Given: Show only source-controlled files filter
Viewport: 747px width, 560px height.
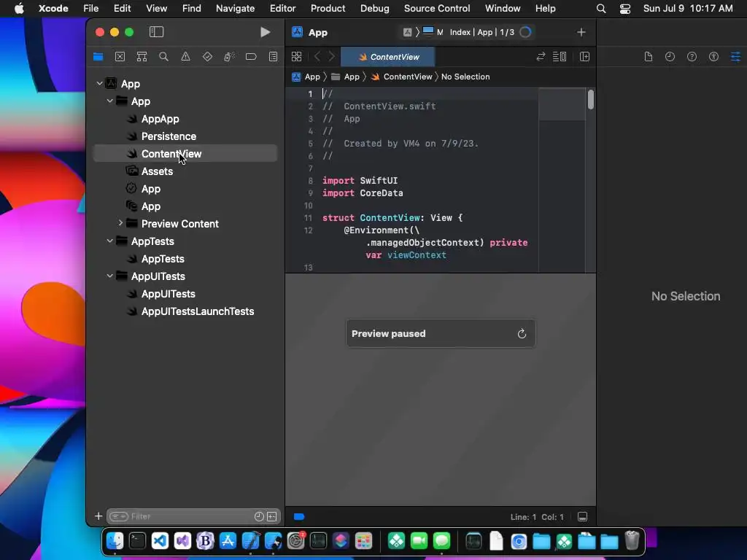Looking at the screenshot, I should point(272,516).
